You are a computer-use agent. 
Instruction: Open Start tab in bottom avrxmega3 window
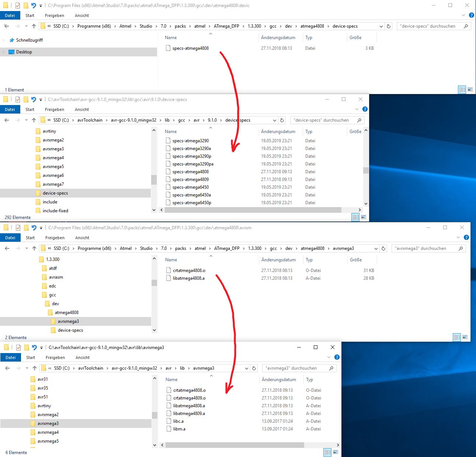(31, 357)
